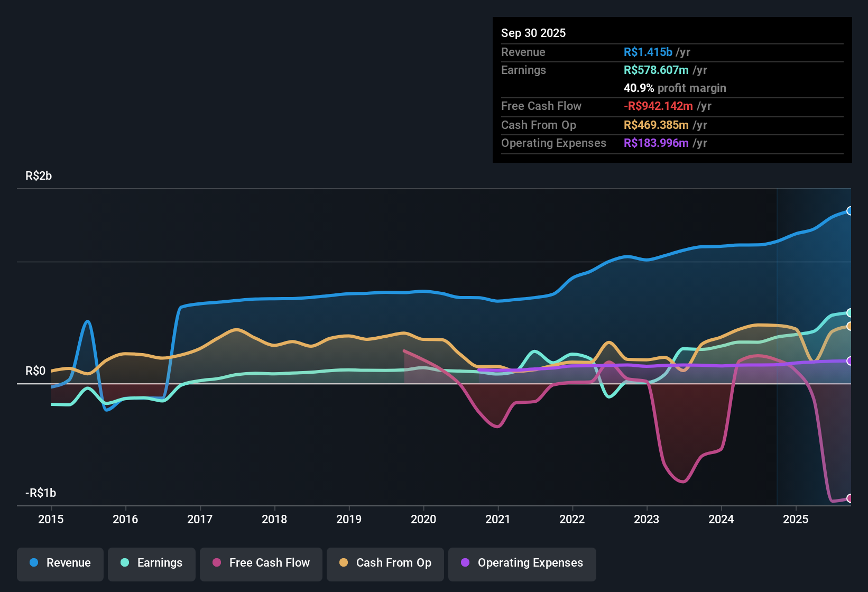Click the Free Cash Flow endpoint circle marker
This screenshot has height=592, width=868.
(849, 497)
